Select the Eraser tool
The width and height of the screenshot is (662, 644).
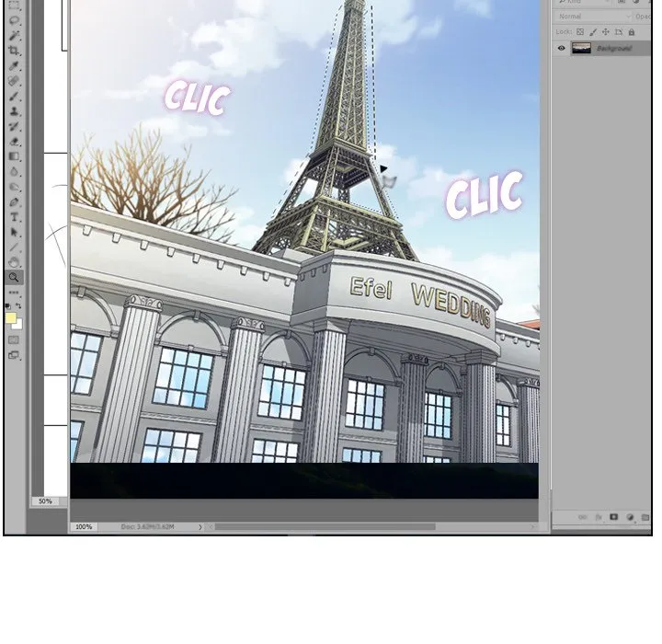(15, 141)
